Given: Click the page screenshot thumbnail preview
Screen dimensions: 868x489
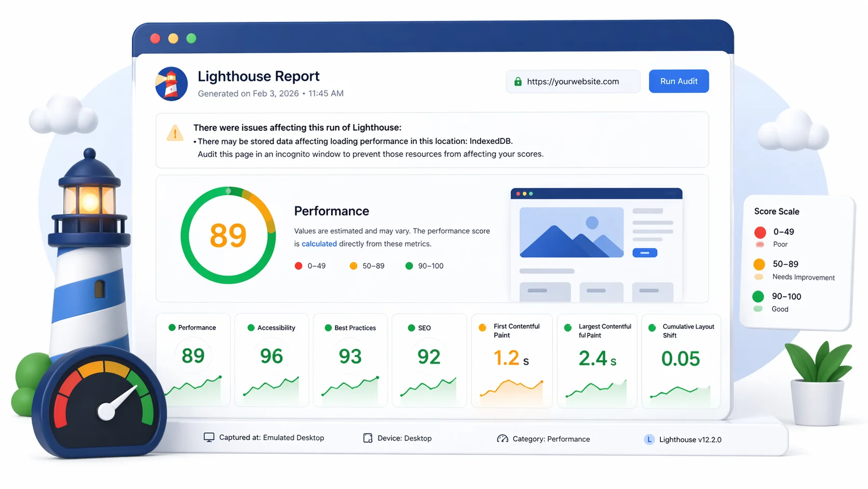Looking at the screenshot, I should pyautogui.click(x=596, y=244).
